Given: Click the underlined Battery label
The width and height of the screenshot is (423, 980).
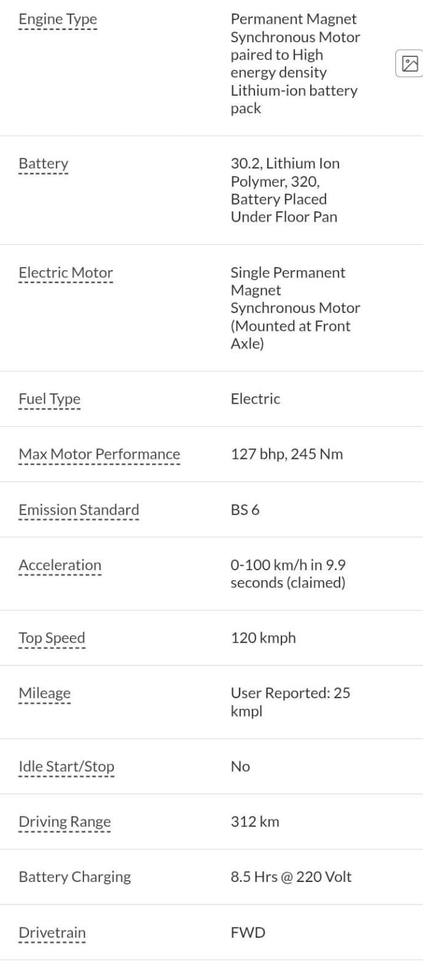Looking at the screenshot, I should (x=44, y=164).
